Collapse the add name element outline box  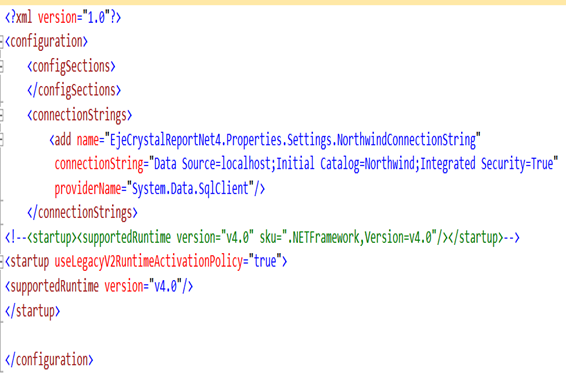point(1,140)
